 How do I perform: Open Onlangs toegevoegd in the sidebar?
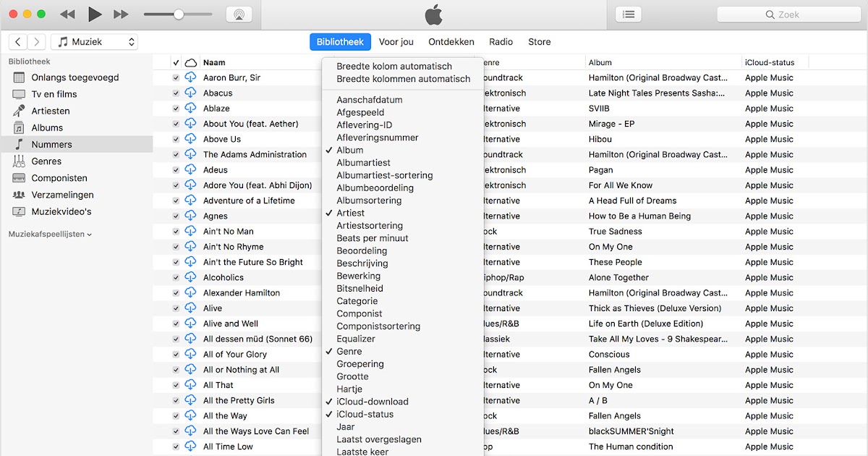tap(75, 77)
